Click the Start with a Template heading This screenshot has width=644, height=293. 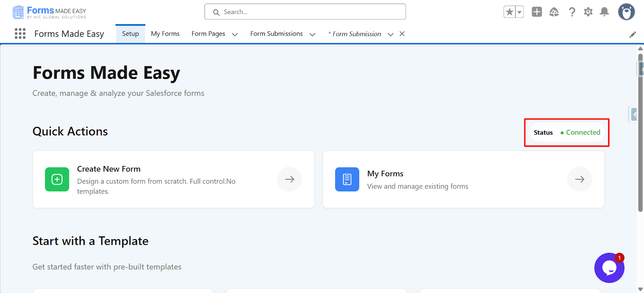tap(91, 241)
